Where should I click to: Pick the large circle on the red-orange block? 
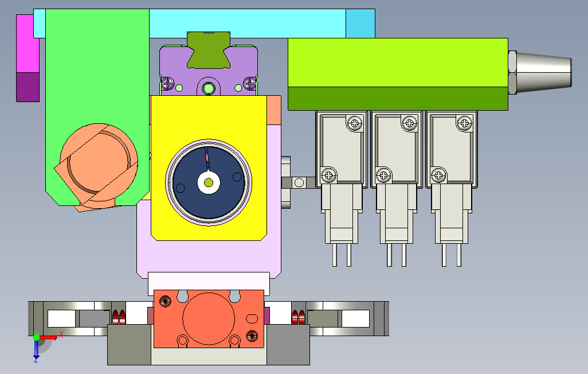point(209,318)
